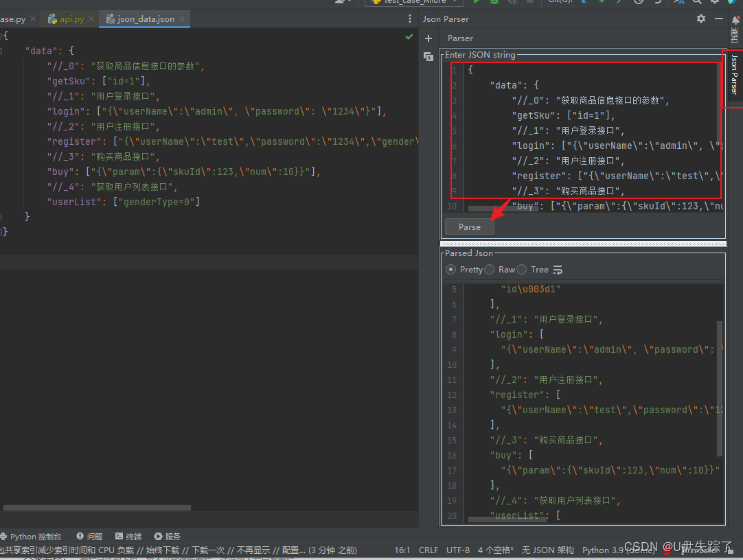Screen dimensions: 743x560
Task: Enable the Tree view option
Action: pos(521,269)
